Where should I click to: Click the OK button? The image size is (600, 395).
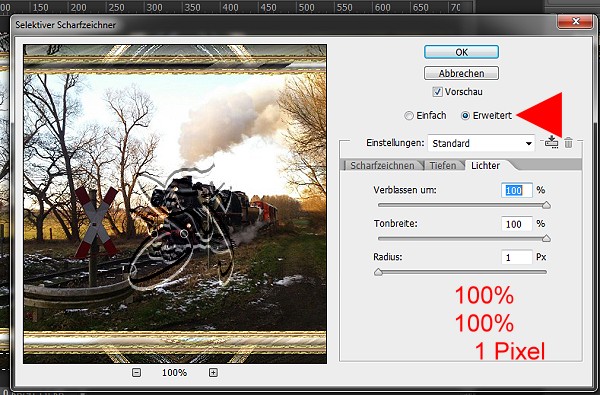click(x=461, y=52)
